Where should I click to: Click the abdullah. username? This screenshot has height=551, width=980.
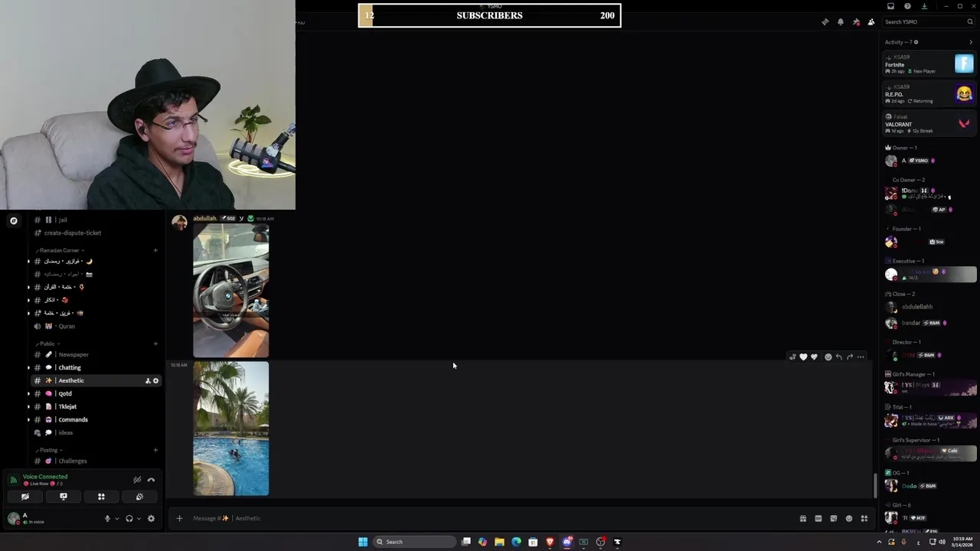point(205,218)
